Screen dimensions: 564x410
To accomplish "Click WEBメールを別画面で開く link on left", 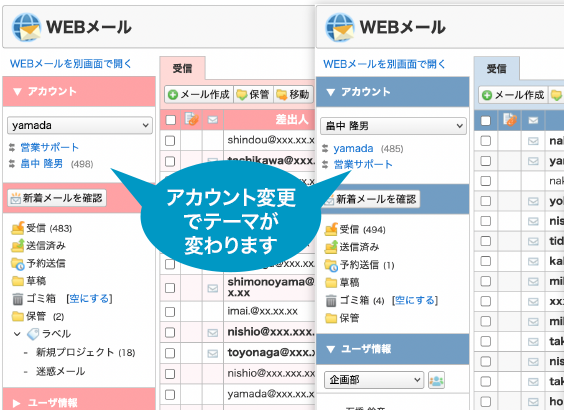I will tap(71, 64).
